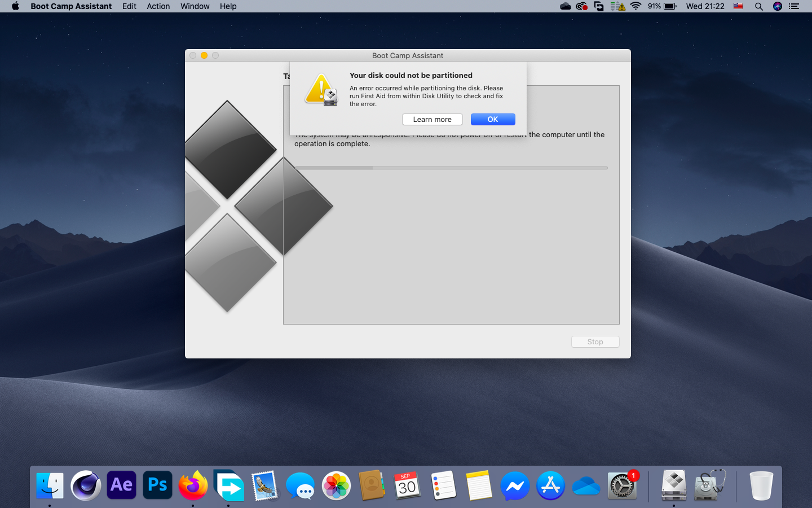Open the Help menu
Viewport: 812px width, 508px height.
[x=228, y=6]
